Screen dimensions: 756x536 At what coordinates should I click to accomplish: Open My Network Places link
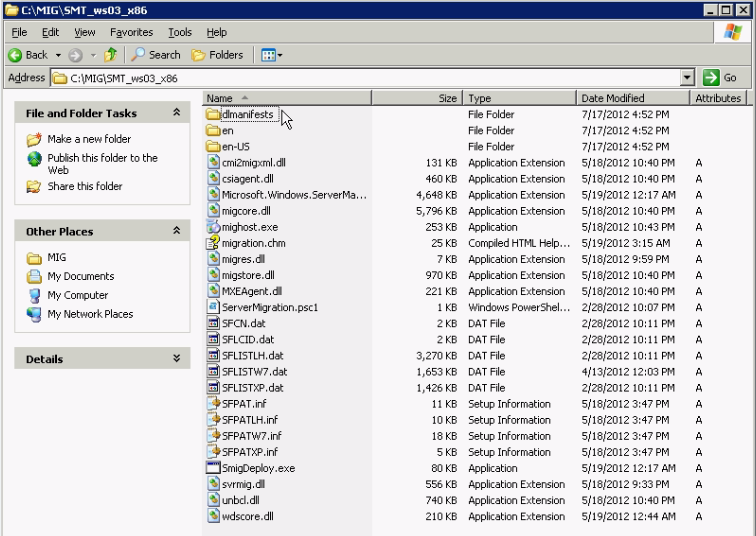pyautogui.click(x=90, y=314)
